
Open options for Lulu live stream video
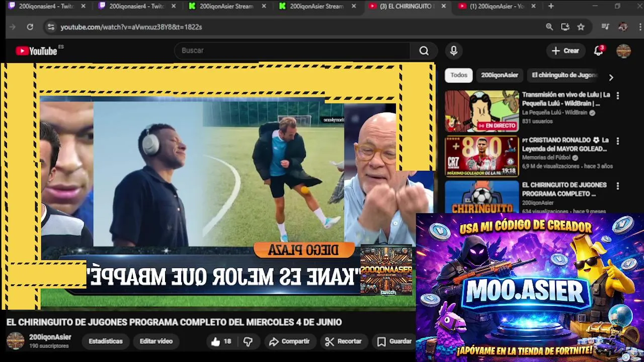click(x=618, y=96)
